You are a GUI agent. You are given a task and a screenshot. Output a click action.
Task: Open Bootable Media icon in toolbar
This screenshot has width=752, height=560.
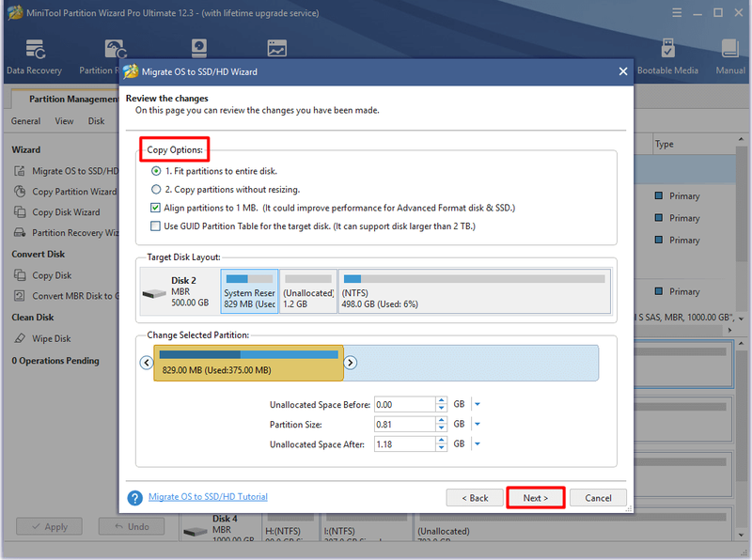667,49
